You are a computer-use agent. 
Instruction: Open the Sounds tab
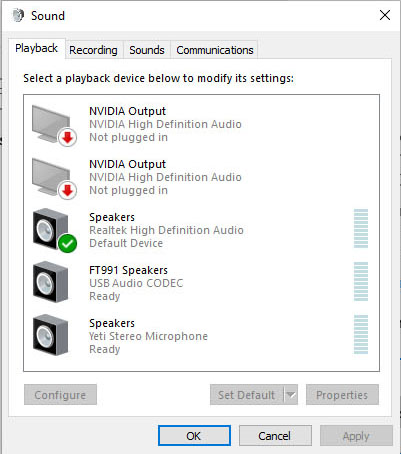coord(147,50)
